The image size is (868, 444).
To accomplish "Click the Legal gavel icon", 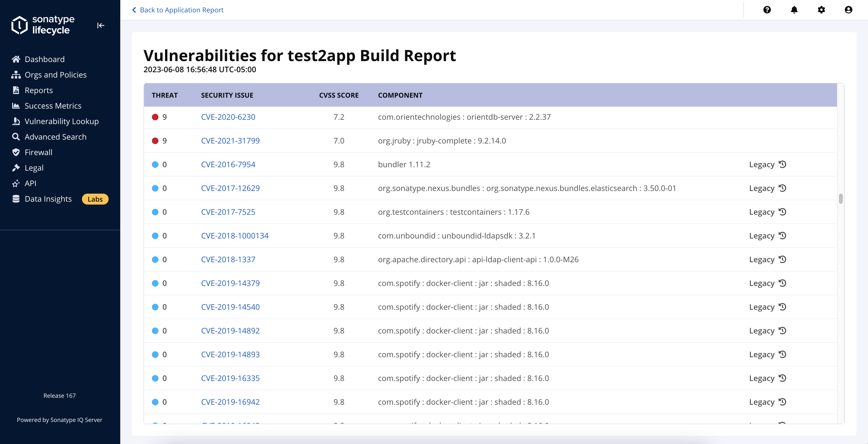I will pos(16,168).
